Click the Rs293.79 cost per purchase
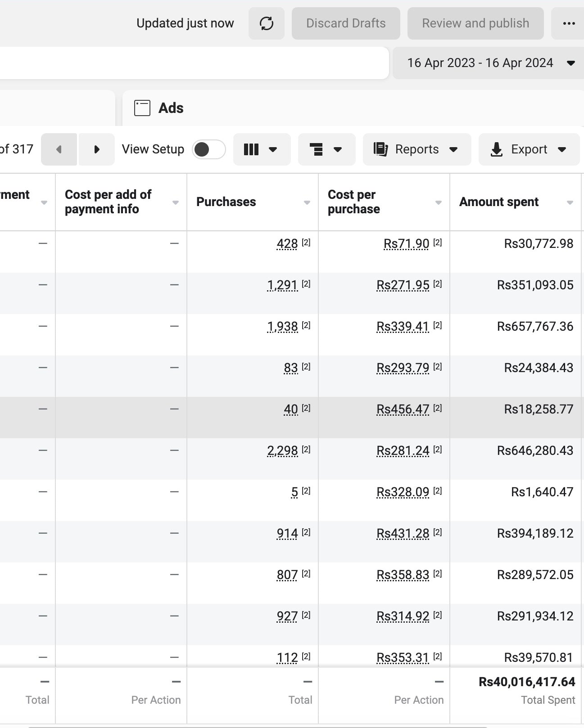 click(x=403, y=368)
